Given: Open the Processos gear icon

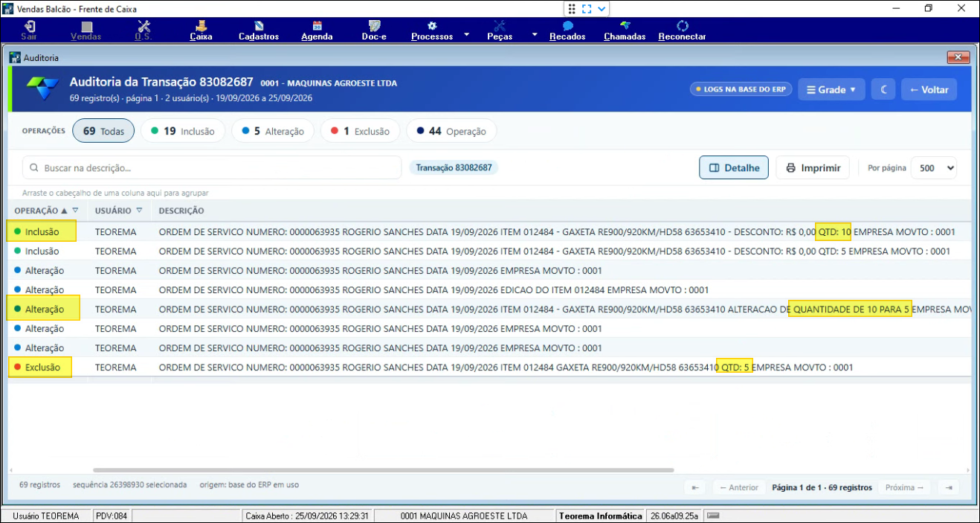Looking at the screenshot, I should [432, 27].
